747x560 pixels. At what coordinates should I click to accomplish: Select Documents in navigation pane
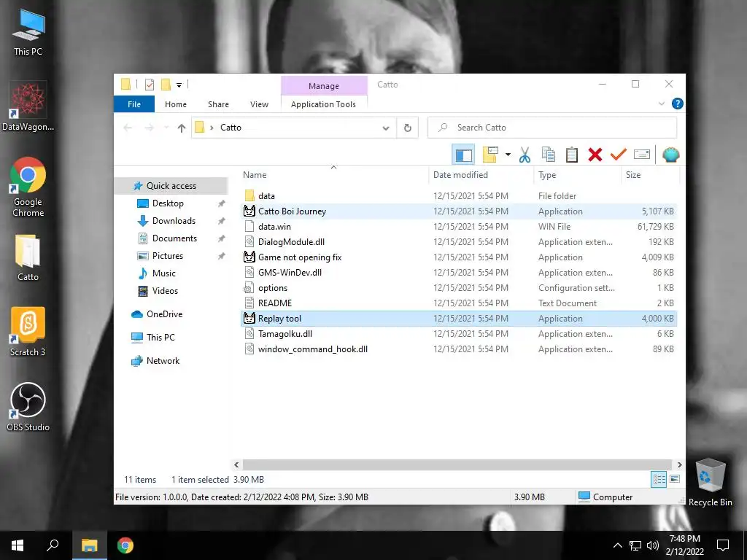click(174, 238)
